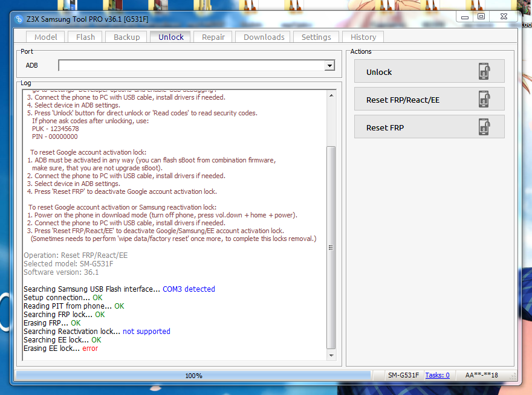Click the phone unlock icon on Unlock button
Viewport: 532px width, 395px height.
click(x=484, y=71)
